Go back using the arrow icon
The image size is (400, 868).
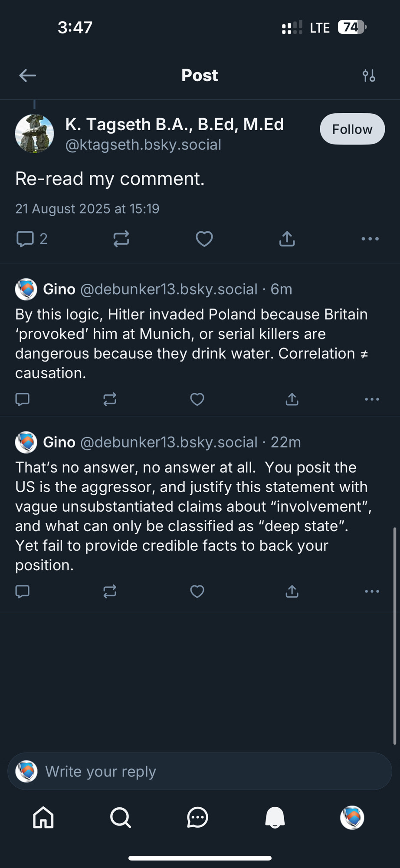tap(27, 76)
